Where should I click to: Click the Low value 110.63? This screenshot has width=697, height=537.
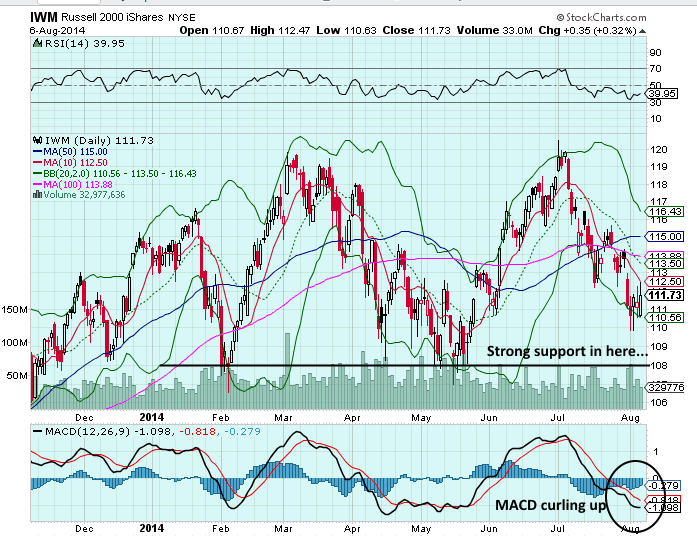tap(361, 31)
